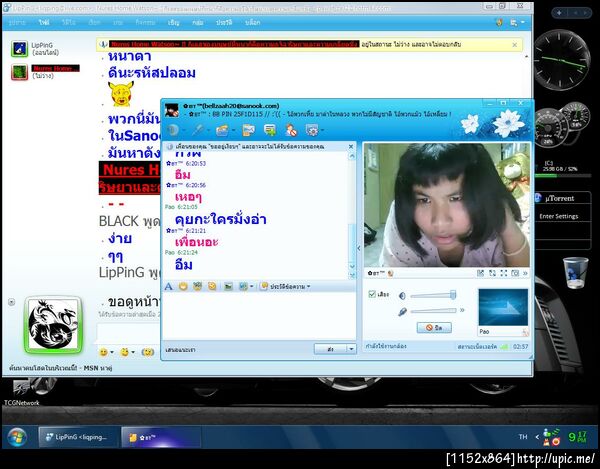Viewport: 600px width, 469px height.
Task: Click the TH language indicator
Action: 523,437
